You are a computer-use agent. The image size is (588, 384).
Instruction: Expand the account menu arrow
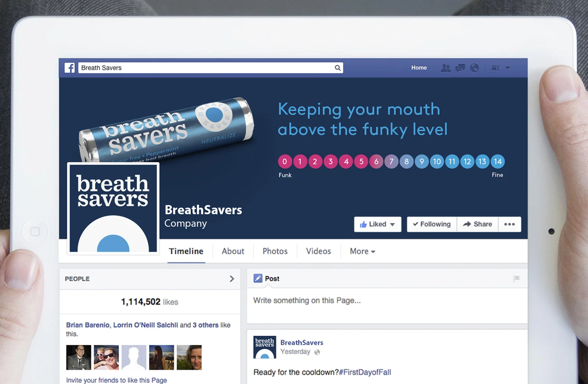click(x=508, y=68)
